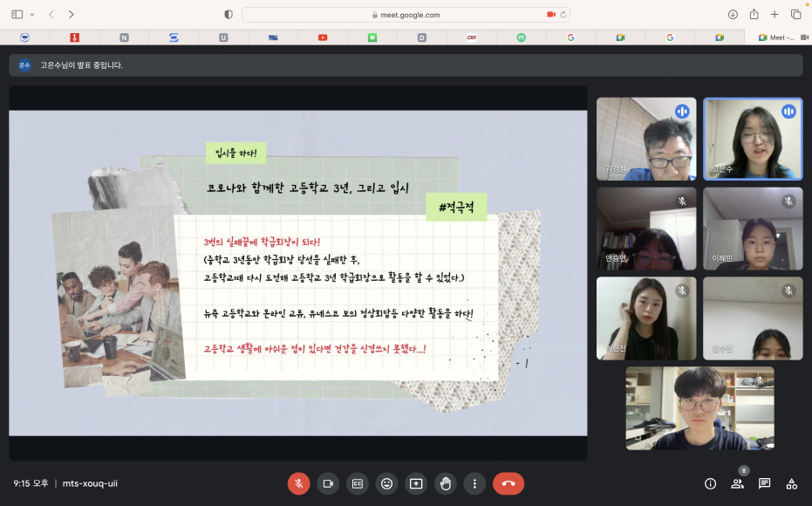The width and height of the screenshot is (812, 506).
Task: Expand the sidebar dropdown chevron in Safari
Action: (32, 14)
